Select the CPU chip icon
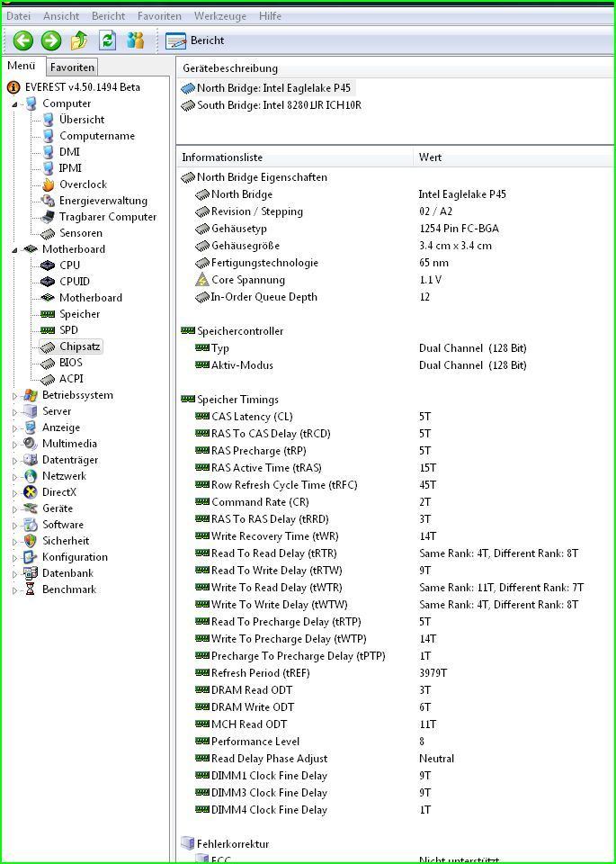 [x=49, y=265]
